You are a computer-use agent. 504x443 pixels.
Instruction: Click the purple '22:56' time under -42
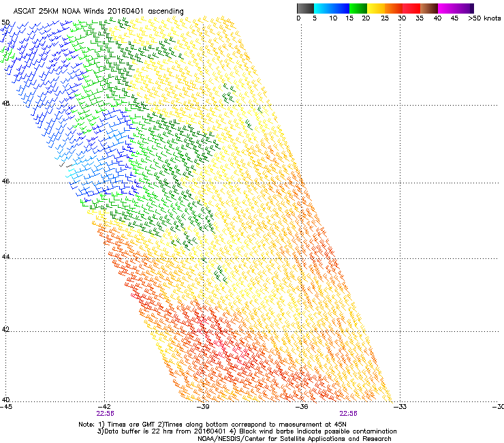[x=105, y=414]
